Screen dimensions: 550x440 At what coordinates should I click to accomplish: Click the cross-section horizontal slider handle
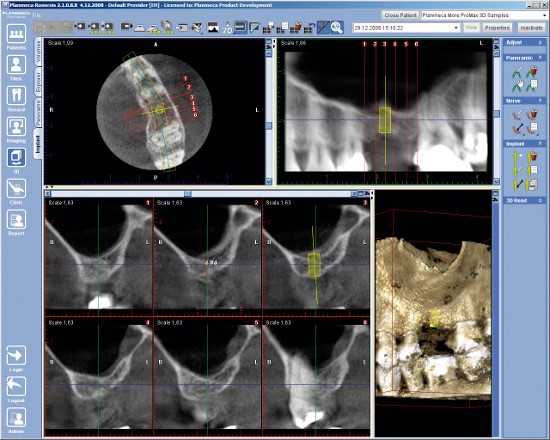188,194
